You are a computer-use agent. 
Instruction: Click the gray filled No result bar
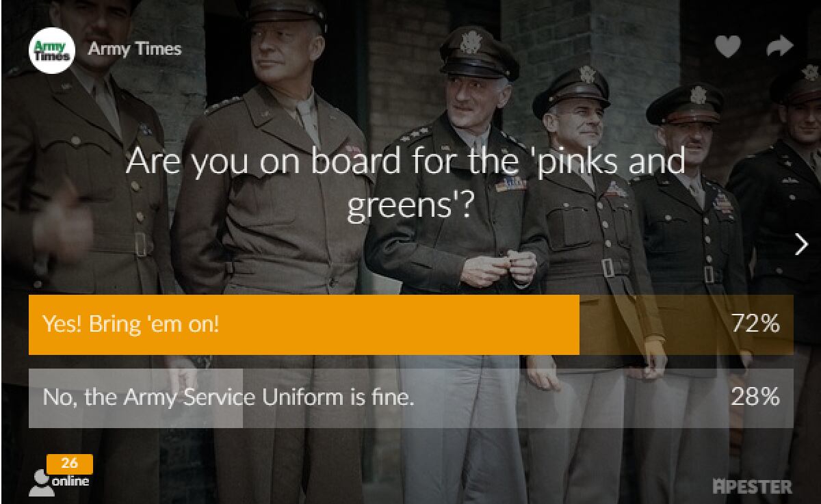[x=135, y=398]
